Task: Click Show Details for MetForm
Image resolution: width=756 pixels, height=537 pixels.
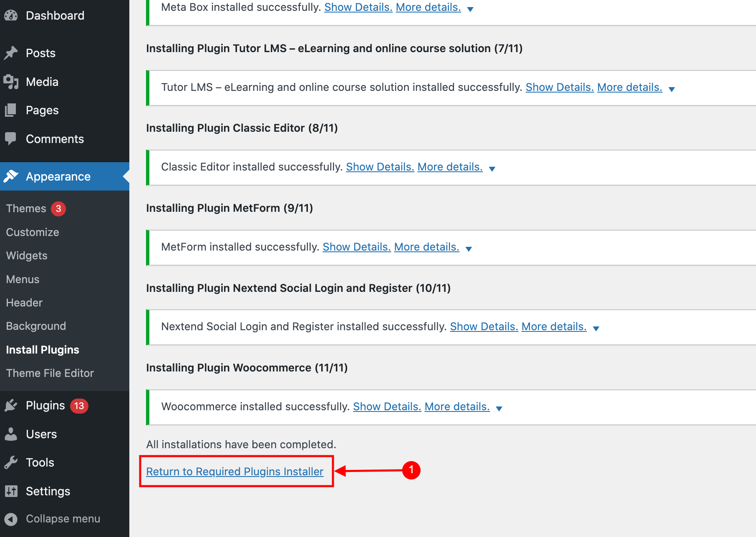Action: [x=357, y=247]
